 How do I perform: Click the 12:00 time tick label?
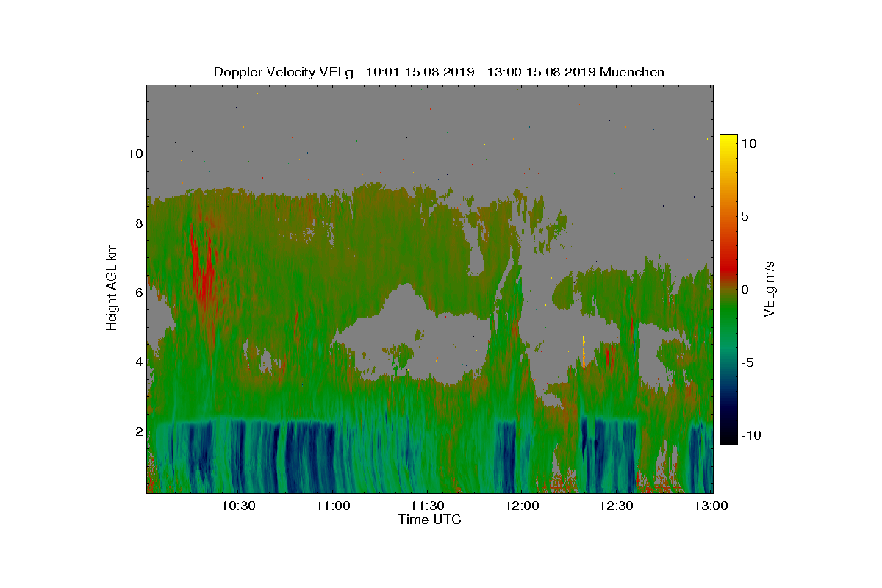tap(523, 506)
